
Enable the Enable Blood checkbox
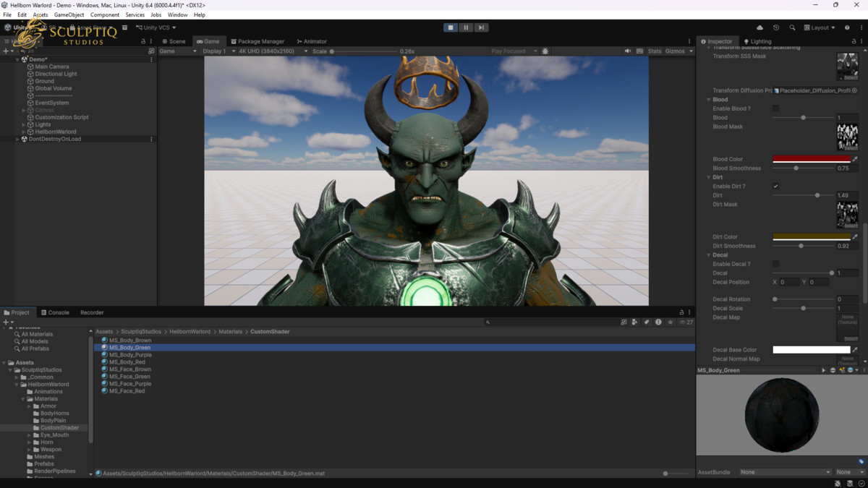click(775, 108)
